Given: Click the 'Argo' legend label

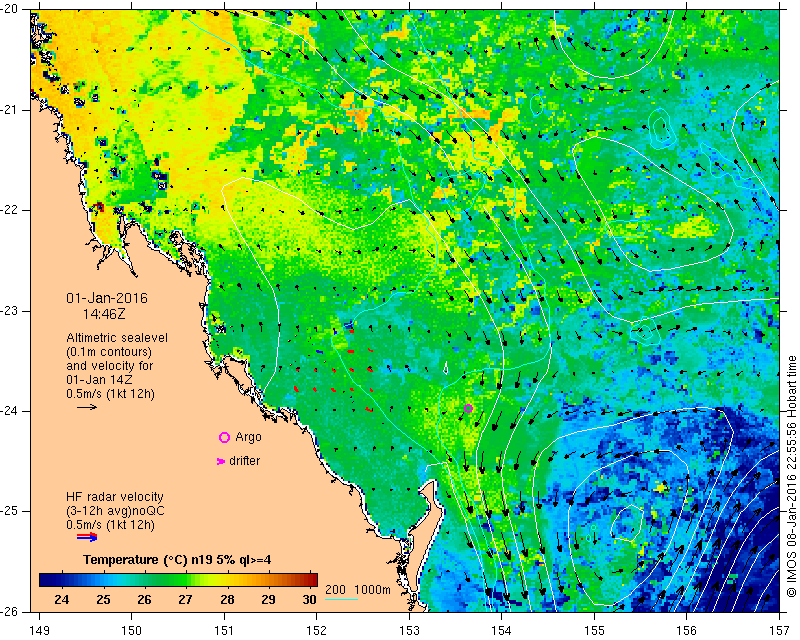Looking at the screenshot, I should pos(248,437).
